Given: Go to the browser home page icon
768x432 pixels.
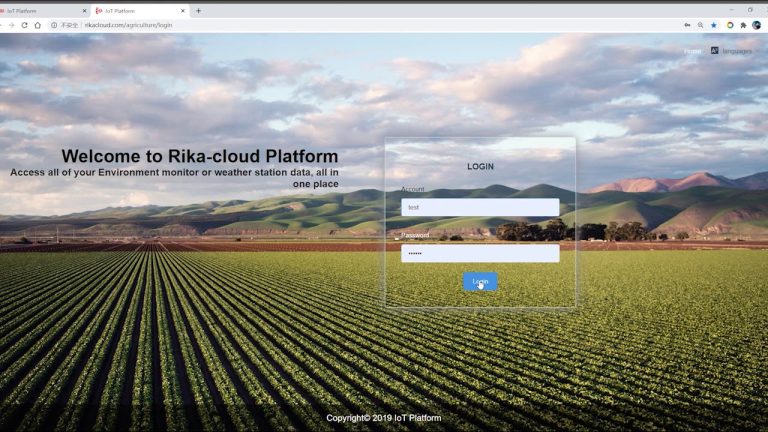Looking at the screenshot, I should tap(38, 25).
